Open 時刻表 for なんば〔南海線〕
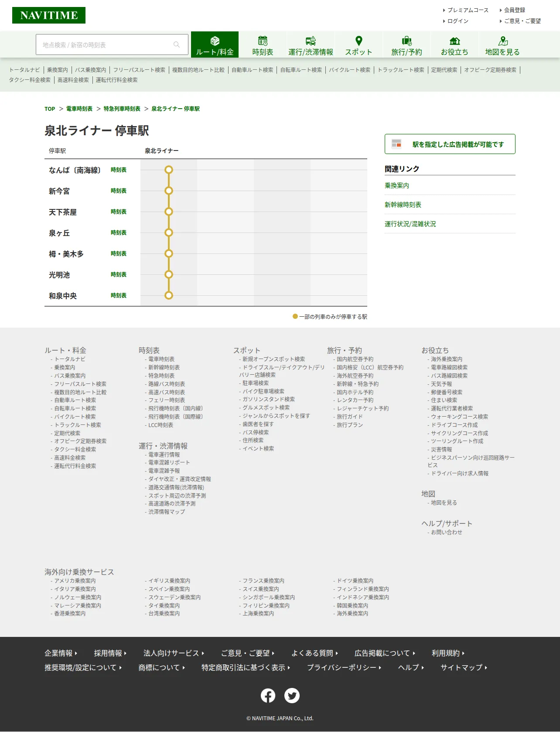Viewport: 560px width, 732px height. click(x=119, y=170)
